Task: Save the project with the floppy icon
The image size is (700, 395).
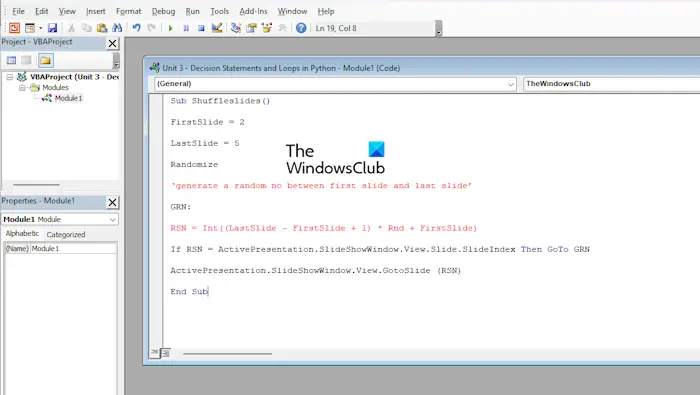Action: tap(52, 28)
